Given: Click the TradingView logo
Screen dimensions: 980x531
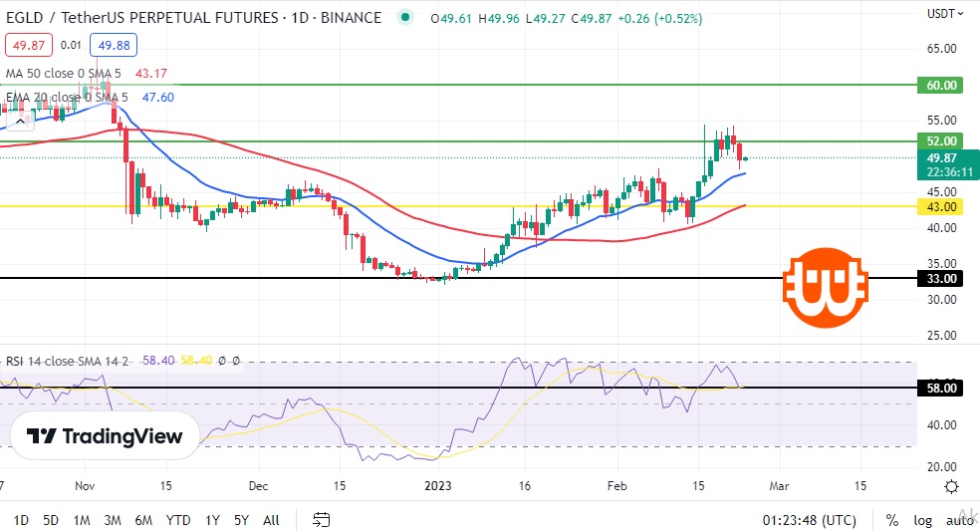Looking at the screenshot, I should tap(105, 436).
